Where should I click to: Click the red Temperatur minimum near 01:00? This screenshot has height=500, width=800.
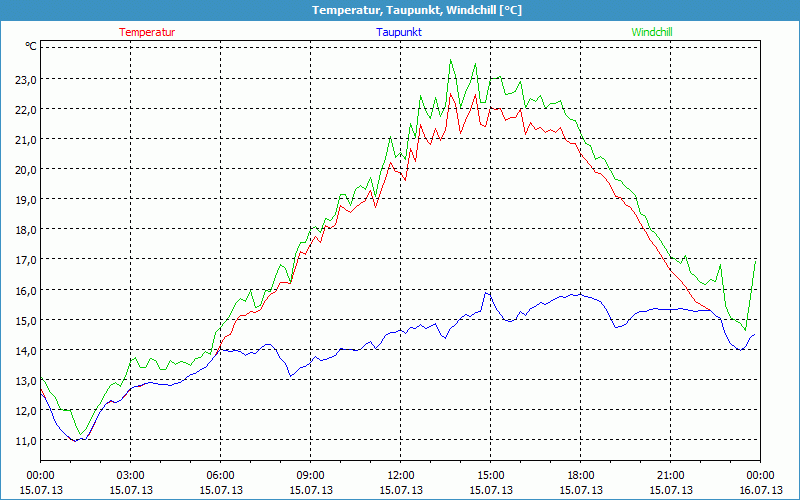pos(74,441)
